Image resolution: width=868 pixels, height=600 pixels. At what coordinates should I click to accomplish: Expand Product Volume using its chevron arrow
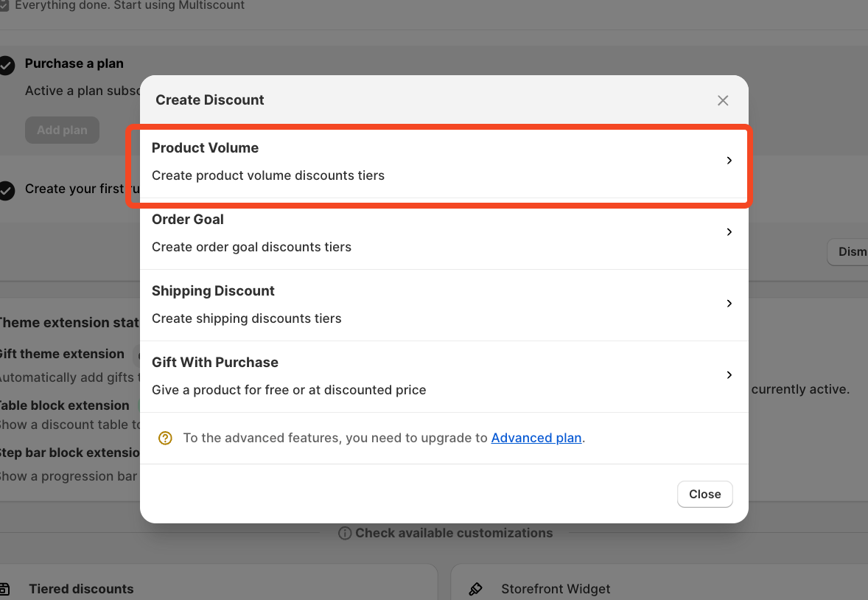[x=729, y=161]
